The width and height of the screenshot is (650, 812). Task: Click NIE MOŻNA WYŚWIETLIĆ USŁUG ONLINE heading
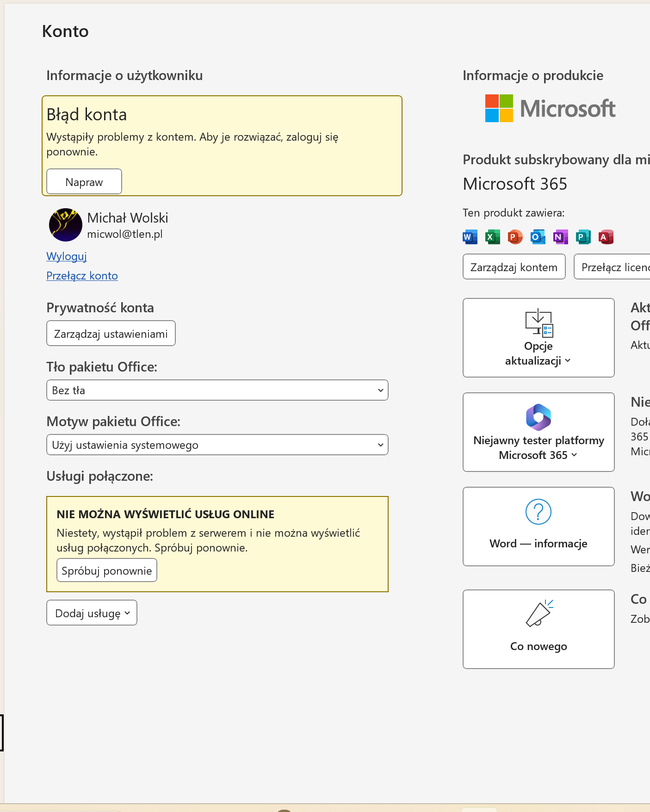point(166,514)
